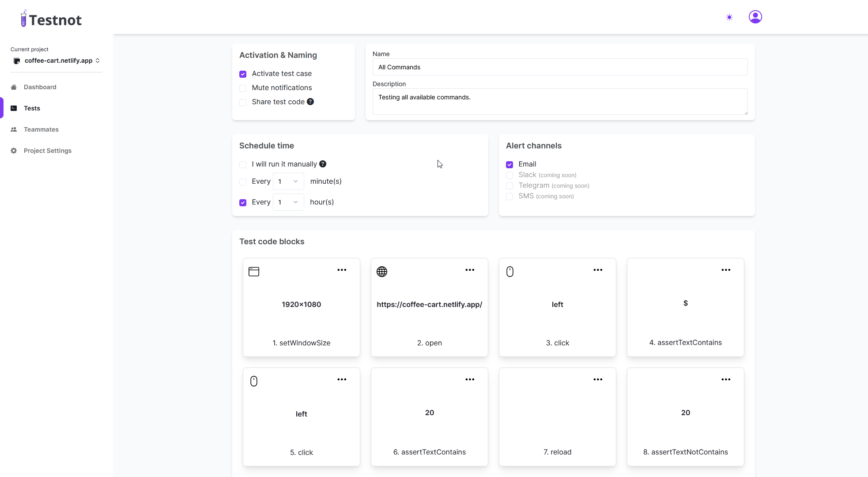The height and width of the screenshot is (477, 868).
Task: Click the globe icon on the open block
Action: click(382, 272)
